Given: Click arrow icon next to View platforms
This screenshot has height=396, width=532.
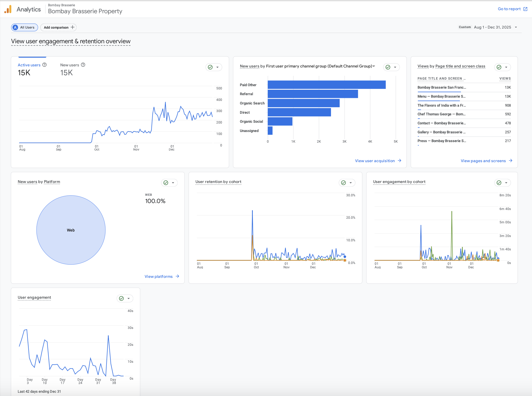Looking at the screenshot, I should tap(178, 276).
